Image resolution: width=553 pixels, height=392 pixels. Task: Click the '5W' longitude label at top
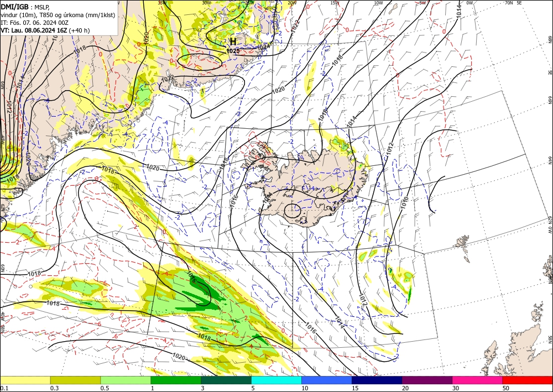click(x=423, y=2)
